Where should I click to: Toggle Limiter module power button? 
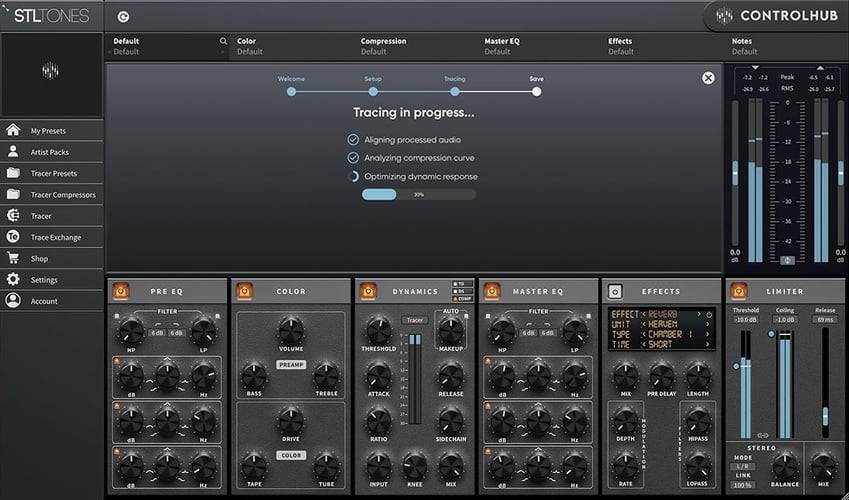739,291
